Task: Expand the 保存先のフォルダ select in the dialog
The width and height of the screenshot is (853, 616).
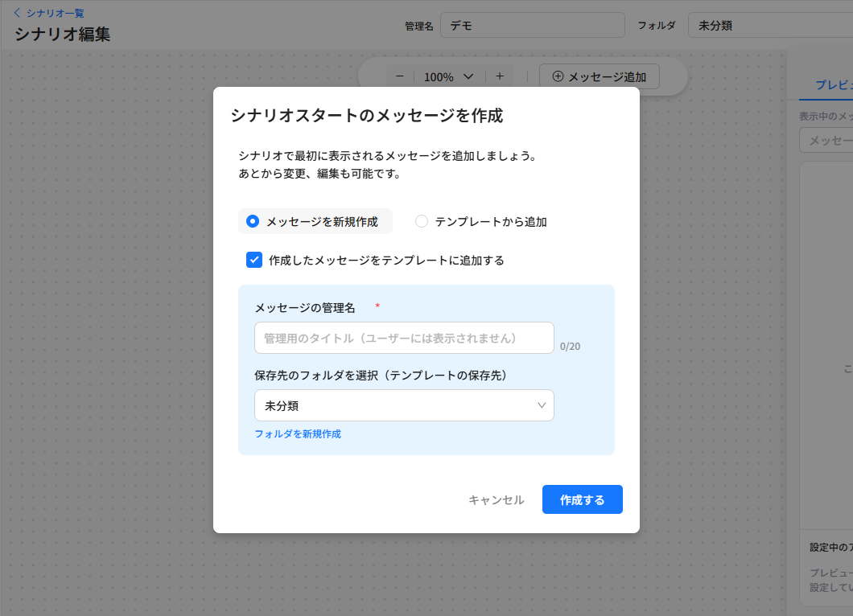Action: pyautogui.click(x=404, y=405)
